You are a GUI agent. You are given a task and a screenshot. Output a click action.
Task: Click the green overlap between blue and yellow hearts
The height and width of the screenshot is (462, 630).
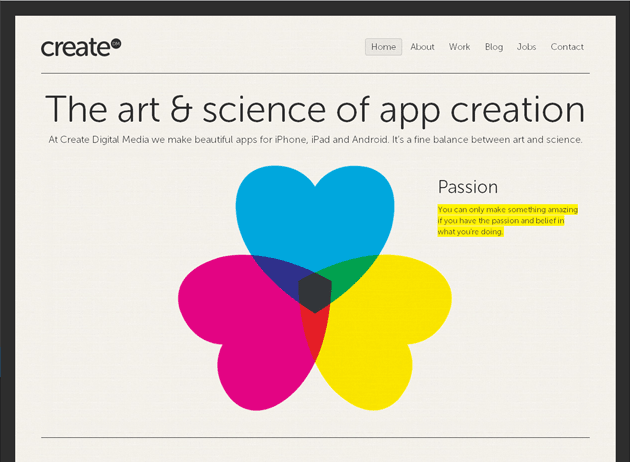click(350, 276)
